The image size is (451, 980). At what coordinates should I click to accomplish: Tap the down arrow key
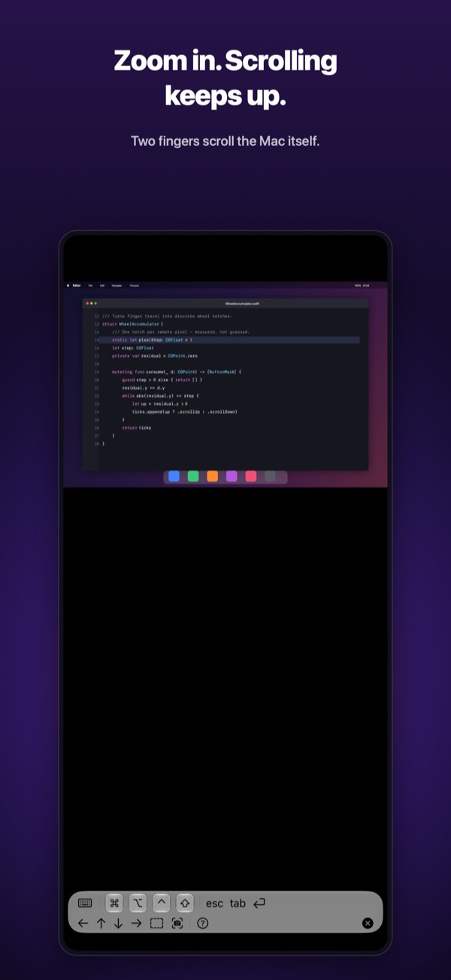(118, 923)
